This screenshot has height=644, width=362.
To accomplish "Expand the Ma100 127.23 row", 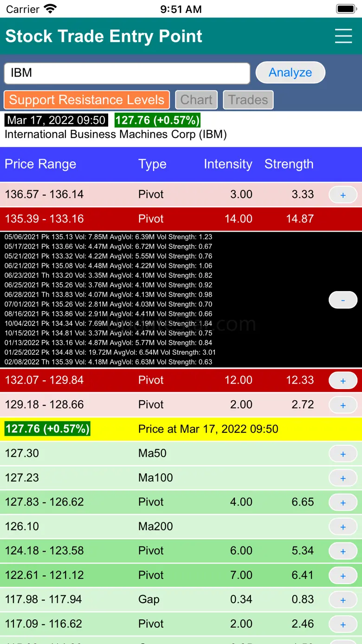I will pyautogui.click(x=343, y=478).
